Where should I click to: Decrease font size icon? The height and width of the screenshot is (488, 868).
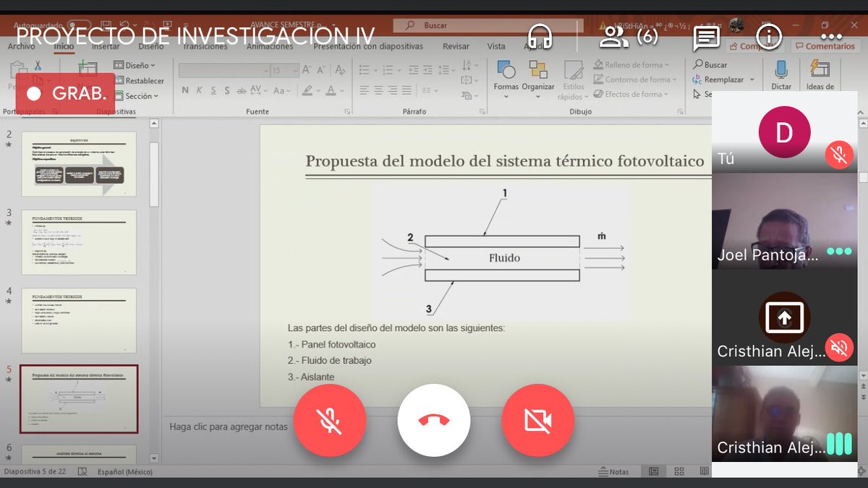tap(321, 70)
